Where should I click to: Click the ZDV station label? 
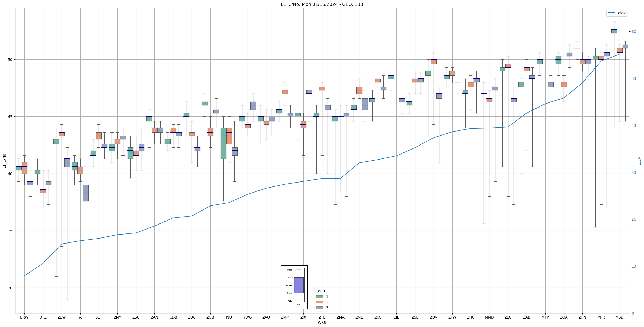434,317
